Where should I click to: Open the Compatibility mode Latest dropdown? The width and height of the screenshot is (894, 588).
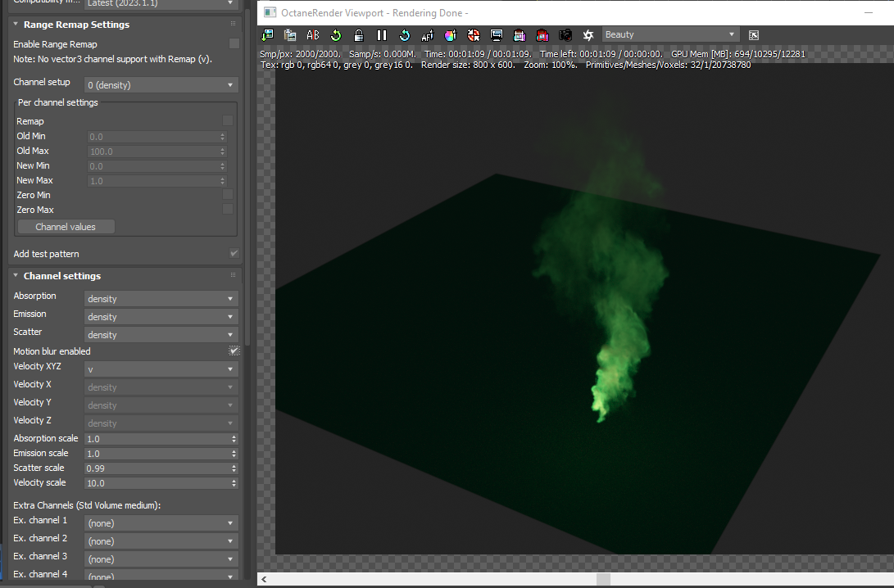[161, 3]
